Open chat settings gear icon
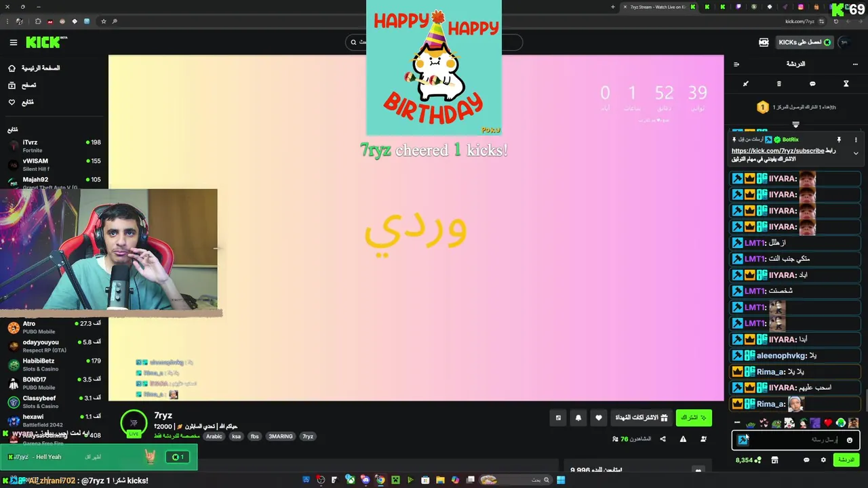868x488 pixels. (x=823, y=460)
